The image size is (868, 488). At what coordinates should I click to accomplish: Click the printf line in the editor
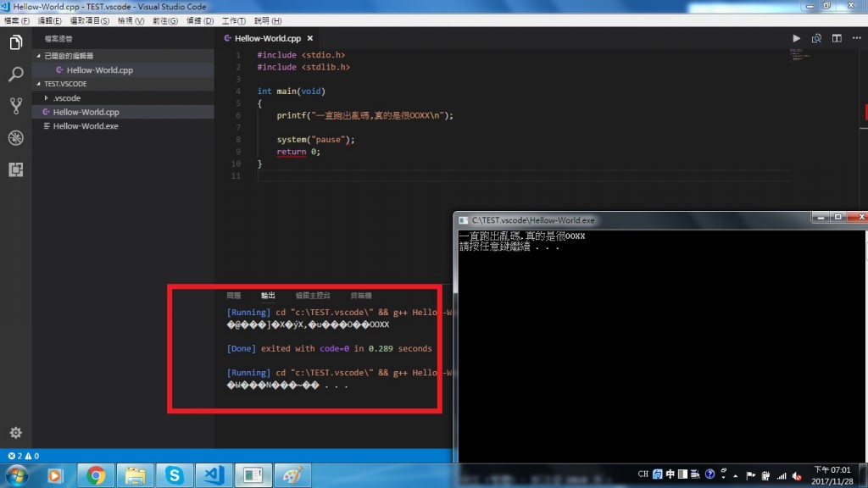click(x=364, y=115)
